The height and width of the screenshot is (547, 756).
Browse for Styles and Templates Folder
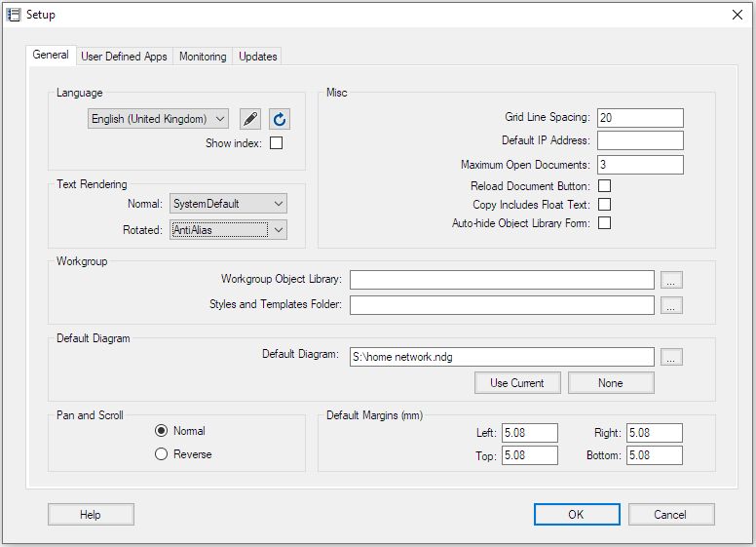click(671, 305)
